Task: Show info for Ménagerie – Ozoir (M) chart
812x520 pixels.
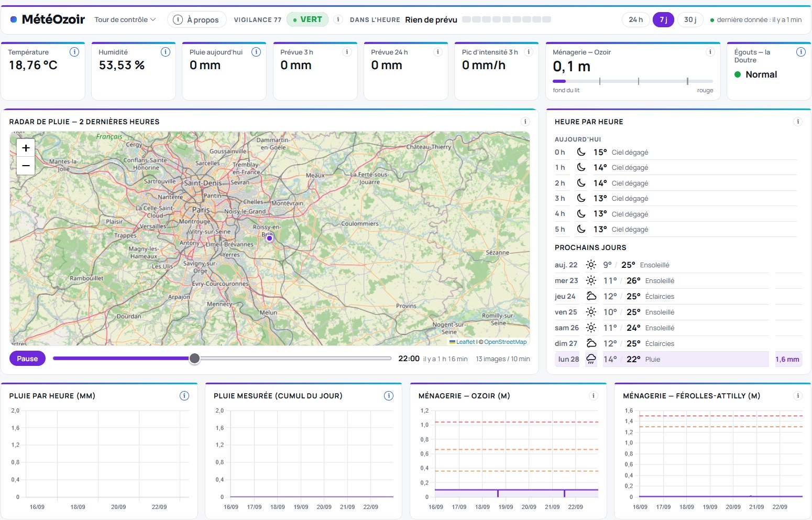Action: (x=594, y=396)
